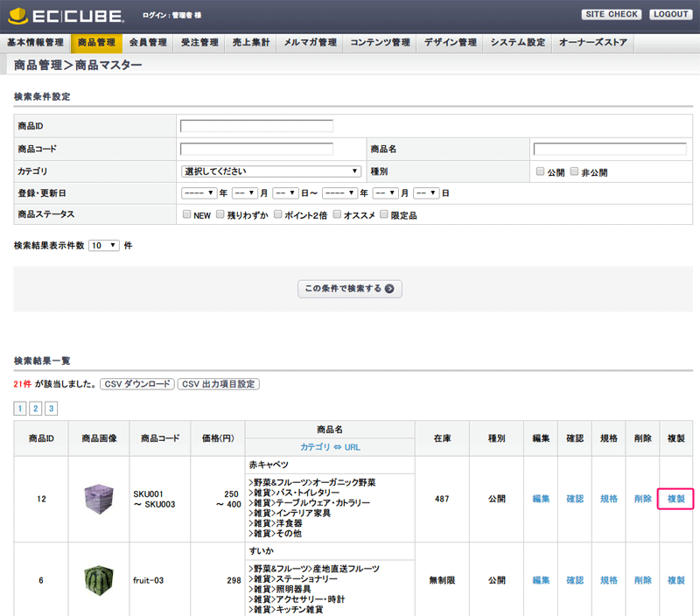Enable the NEW product status checkbox
700x616 pixels.
pos(186,213)
